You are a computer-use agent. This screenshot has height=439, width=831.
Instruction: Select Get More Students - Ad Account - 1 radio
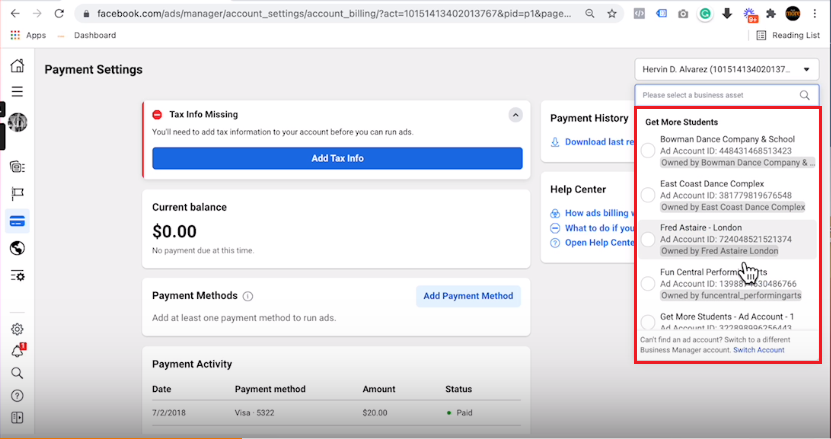click(648, 322)
